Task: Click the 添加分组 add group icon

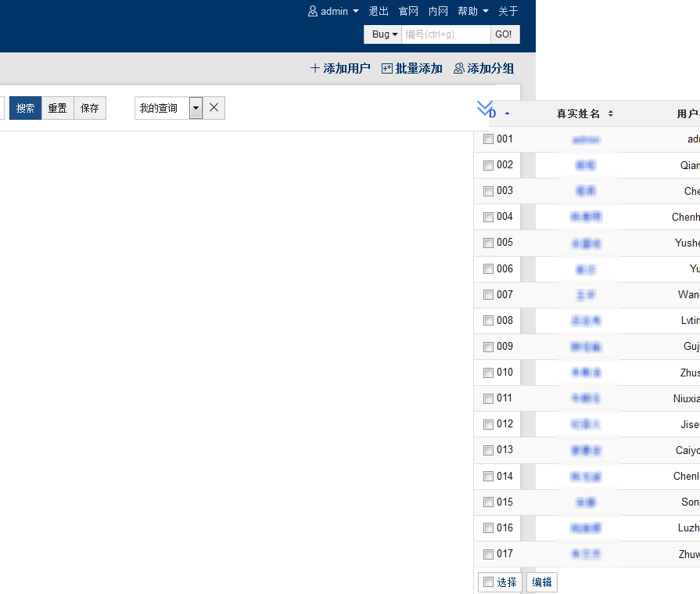Action: (x=459, y=68)
